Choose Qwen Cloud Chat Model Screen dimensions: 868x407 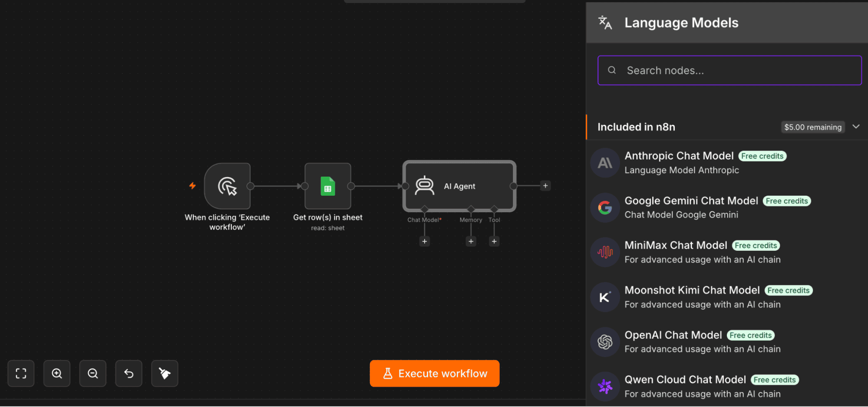(727, 387)
